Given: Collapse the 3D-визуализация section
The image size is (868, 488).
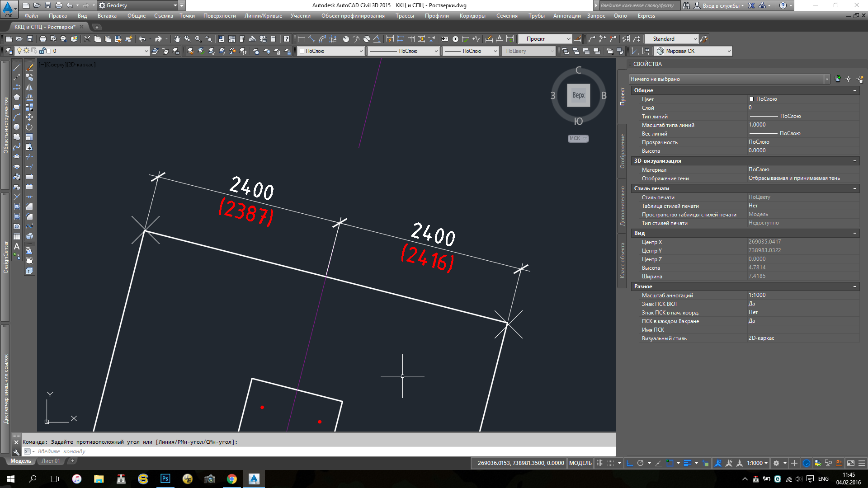Looking at the screenshot, I should pos(854,161).
